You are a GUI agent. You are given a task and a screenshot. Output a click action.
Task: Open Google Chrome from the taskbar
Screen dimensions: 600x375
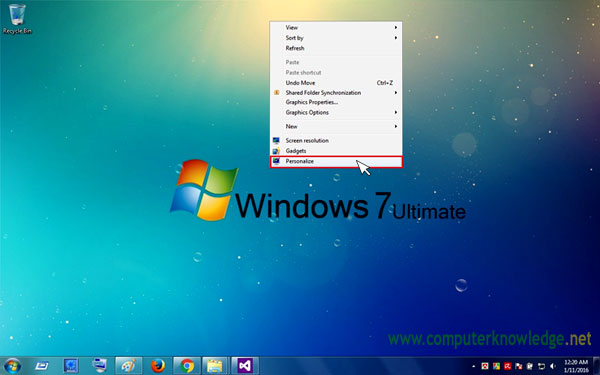pyautogui.click(x=187, y=366)
